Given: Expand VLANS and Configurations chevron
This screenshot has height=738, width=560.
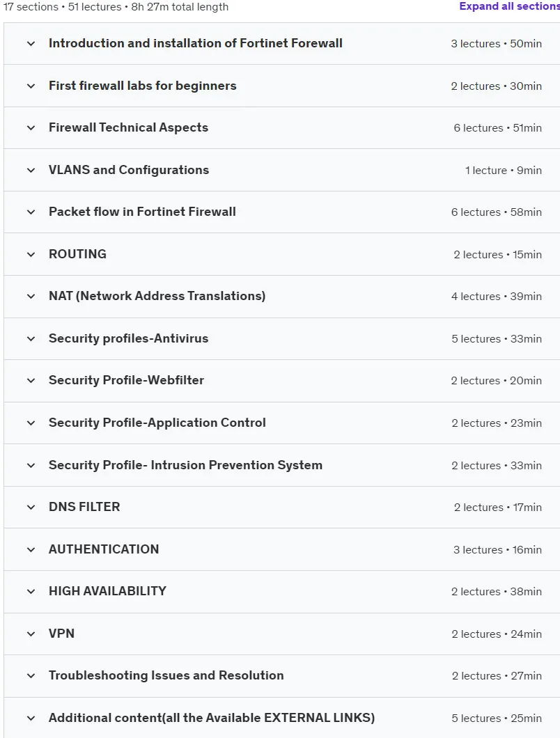Looking at the screenshot, I should coord(31,171).
